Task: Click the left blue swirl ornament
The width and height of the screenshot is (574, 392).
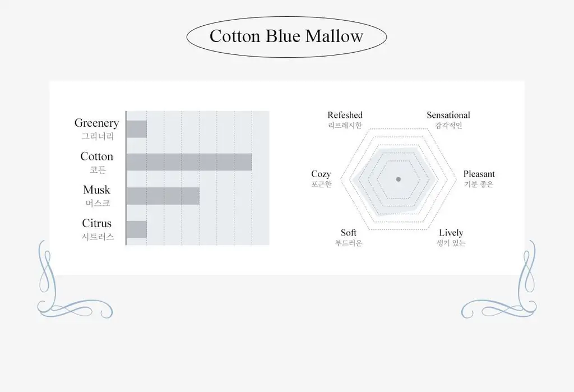Action: click(75, 279)
